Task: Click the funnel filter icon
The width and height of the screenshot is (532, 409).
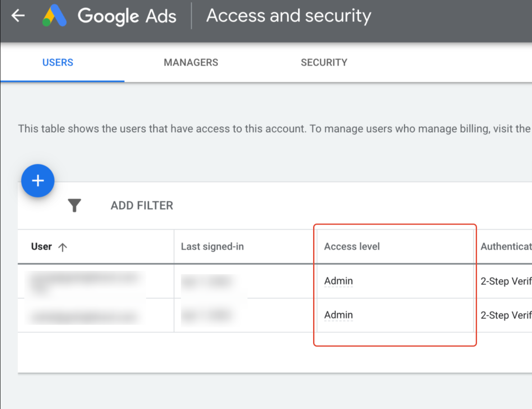Action: click(74, 206)
